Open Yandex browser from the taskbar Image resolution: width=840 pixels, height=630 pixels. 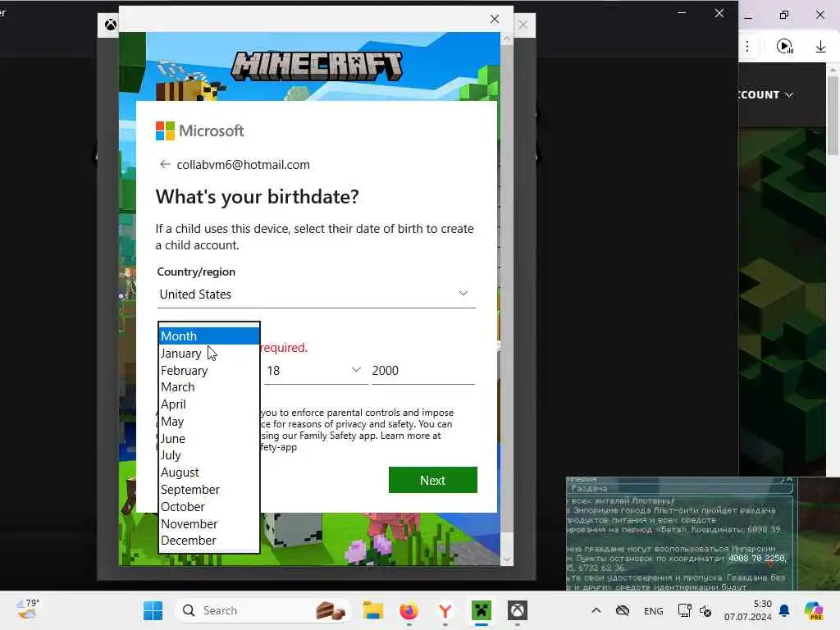[445, 610]
